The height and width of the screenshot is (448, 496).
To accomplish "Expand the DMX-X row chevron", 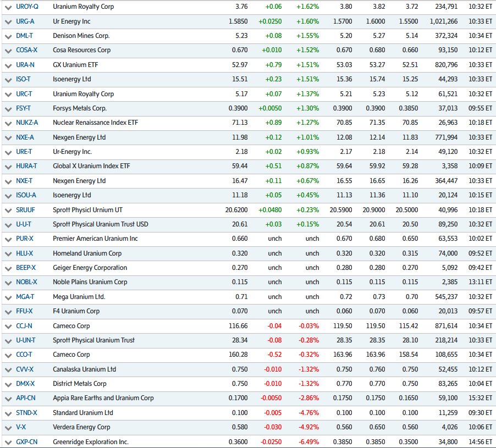I will click(8, 384).
